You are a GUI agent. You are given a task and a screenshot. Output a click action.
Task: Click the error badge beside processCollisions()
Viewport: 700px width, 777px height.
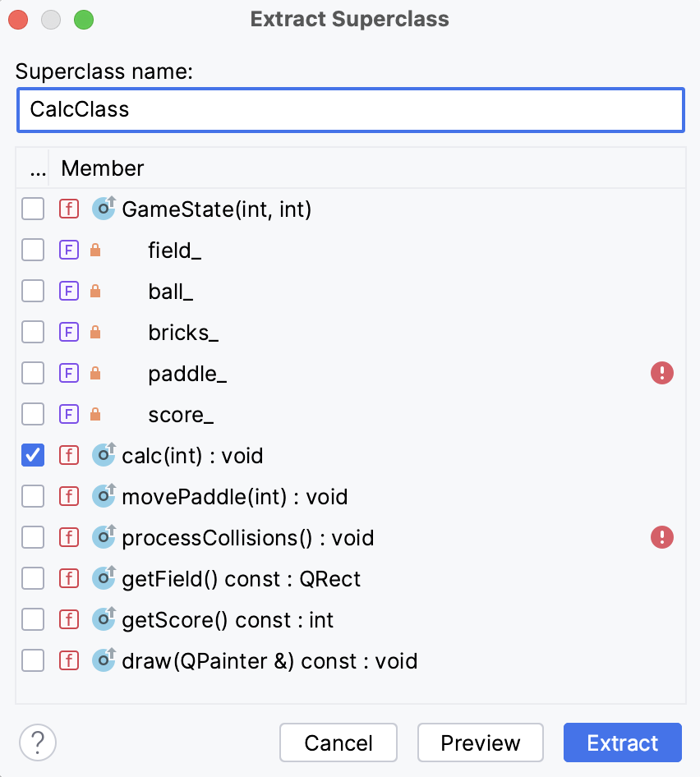[x=662, y=537]
